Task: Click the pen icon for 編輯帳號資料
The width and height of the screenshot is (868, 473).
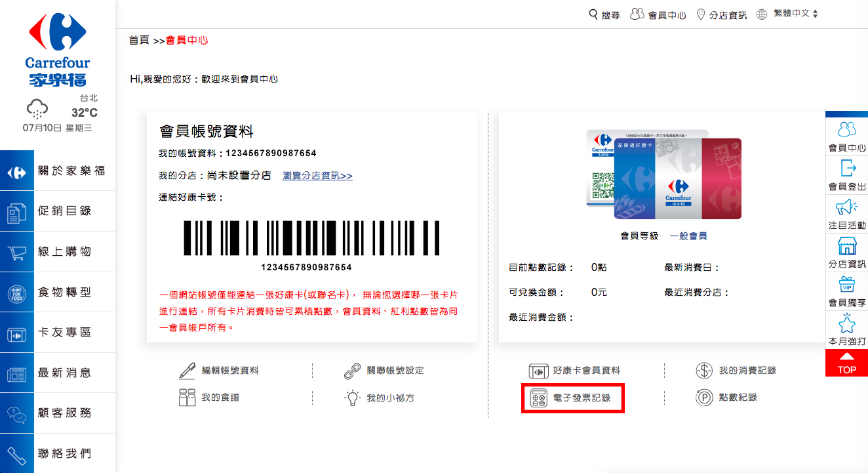Action: 187,371
